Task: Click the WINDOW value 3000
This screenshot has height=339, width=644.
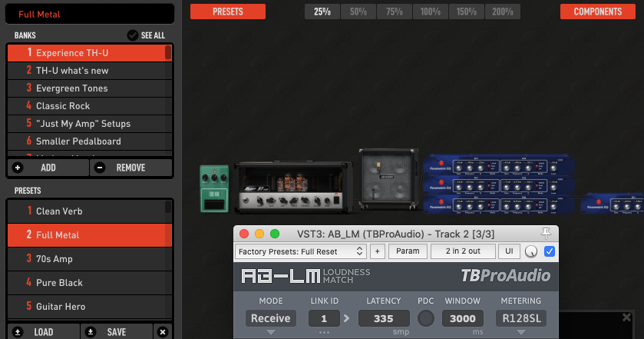Action: pyautogui.click(x=462, y=318)
